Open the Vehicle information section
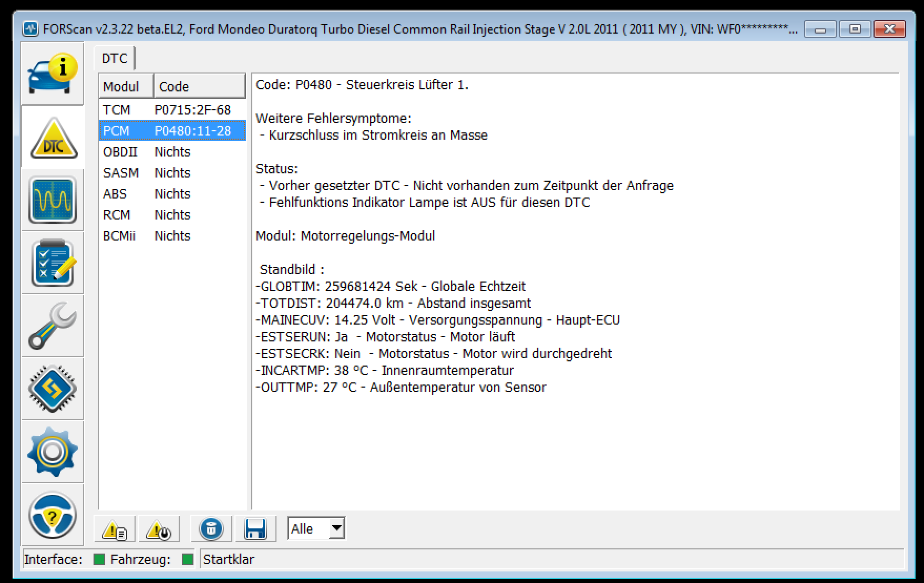Screen dimensions: 924x583 (x=53, y=74)
